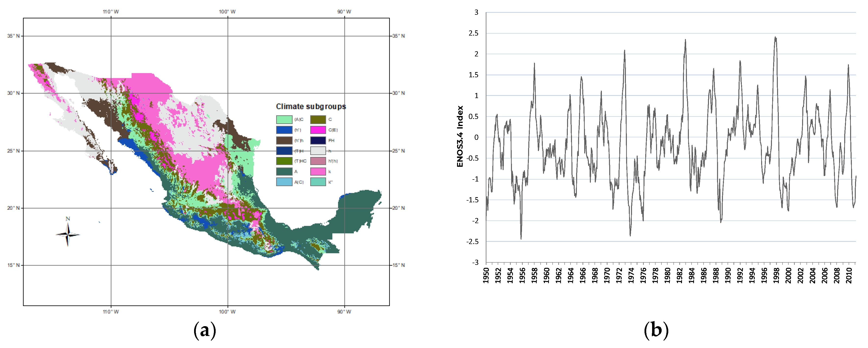Click the A(C) sky blue legend swatch
The width and height of the screenshot is (868, 348).
click(x=284, y=182)
